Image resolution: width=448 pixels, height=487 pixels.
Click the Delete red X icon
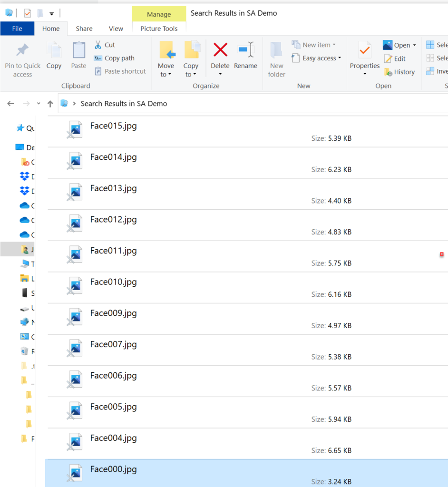point(220,49)
